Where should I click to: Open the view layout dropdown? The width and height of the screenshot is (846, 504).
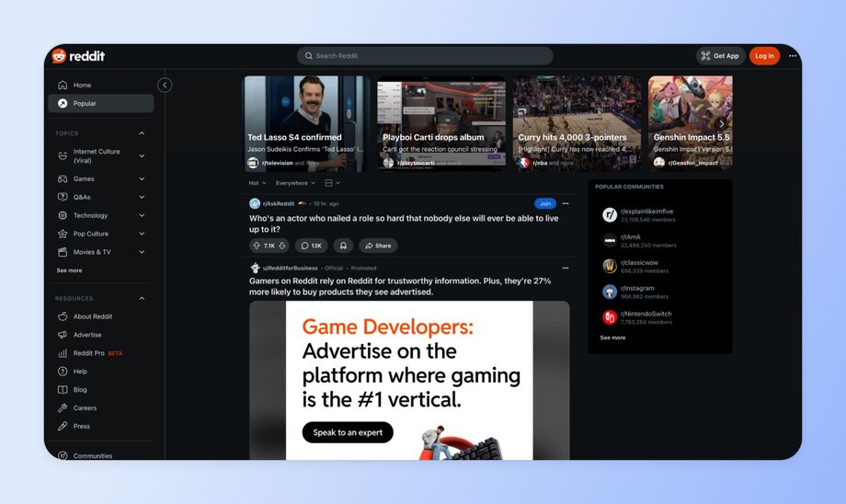(x=332, y=183)
